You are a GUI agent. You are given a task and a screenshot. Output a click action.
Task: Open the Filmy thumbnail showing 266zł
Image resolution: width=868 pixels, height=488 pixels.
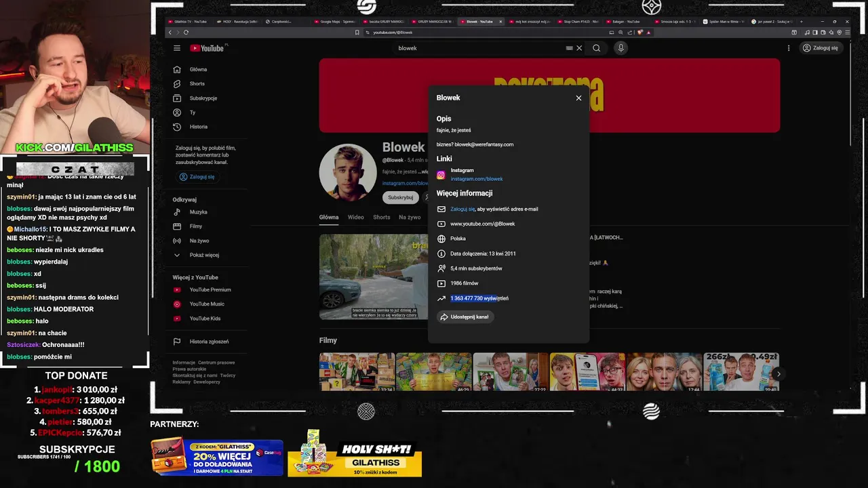741,371
